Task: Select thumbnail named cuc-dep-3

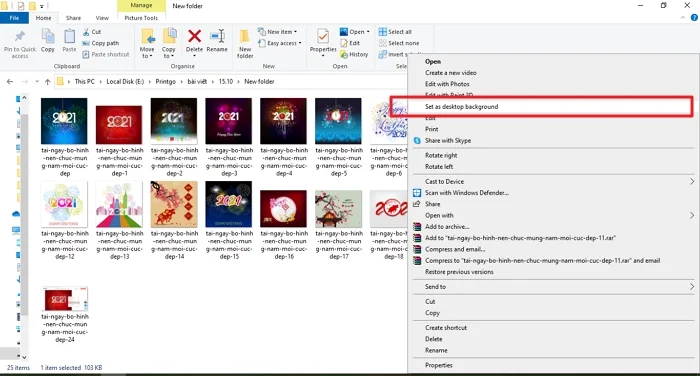Action: pyautogui.click(x=229, y=121)
